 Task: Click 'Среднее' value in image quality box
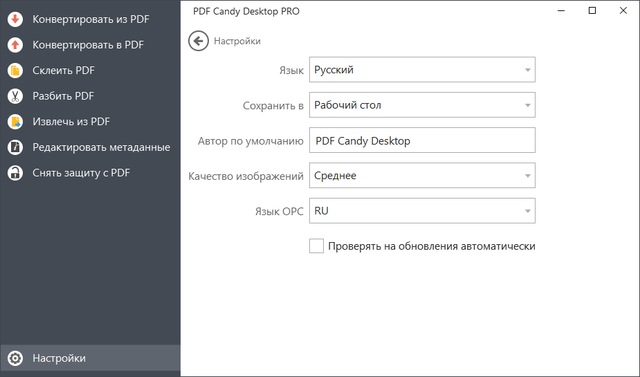(x=335, y=176)
